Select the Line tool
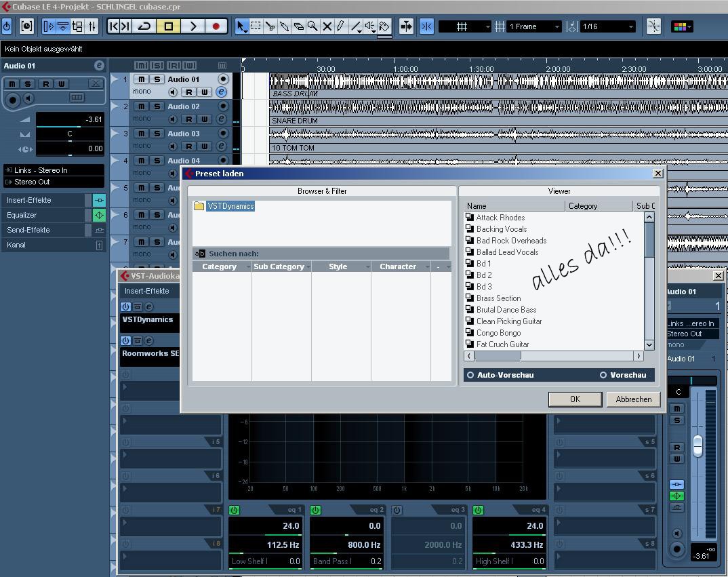728x577 pixels. coord(356,26)
